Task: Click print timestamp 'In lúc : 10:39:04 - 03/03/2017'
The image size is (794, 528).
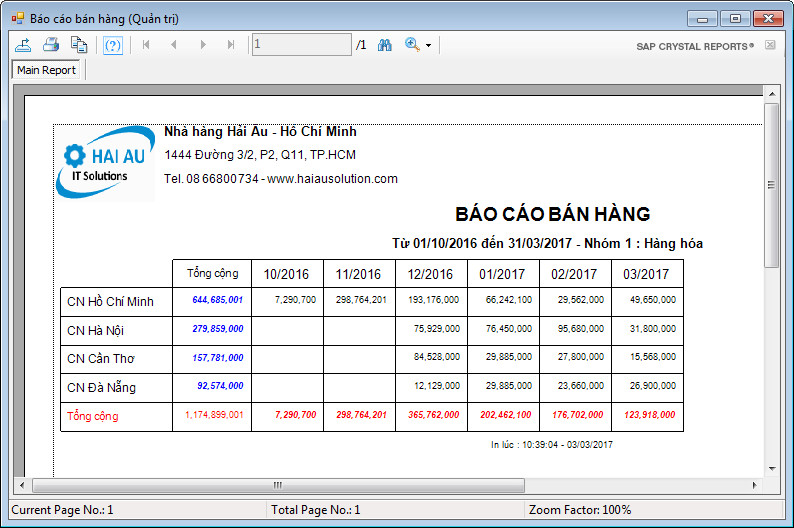Action: click(x=551, y=444)
